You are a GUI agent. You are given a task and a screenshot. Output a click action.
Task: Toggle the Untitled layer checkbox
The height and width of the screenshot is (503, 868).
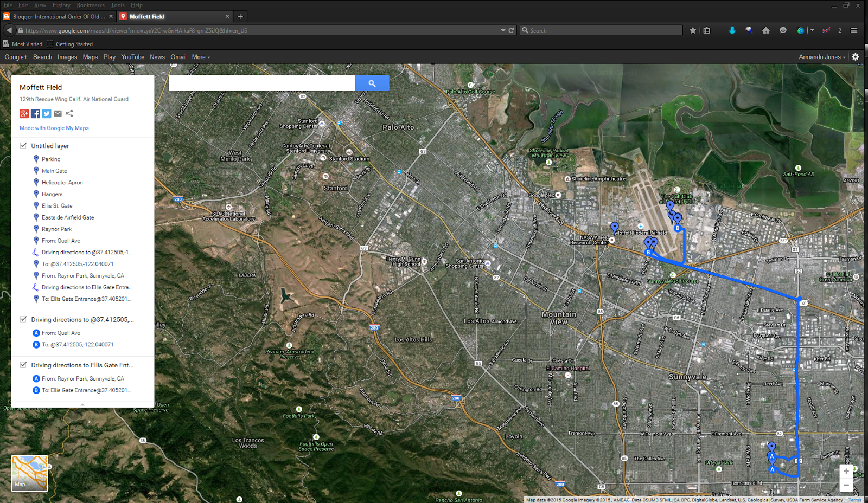tap(23, 145)
